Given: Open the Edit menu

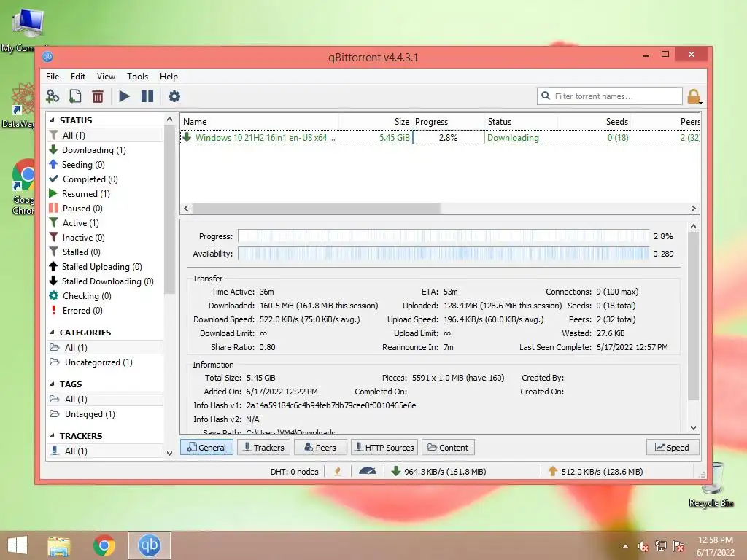Looking at the screenshot, I should (x=77, y=76).
